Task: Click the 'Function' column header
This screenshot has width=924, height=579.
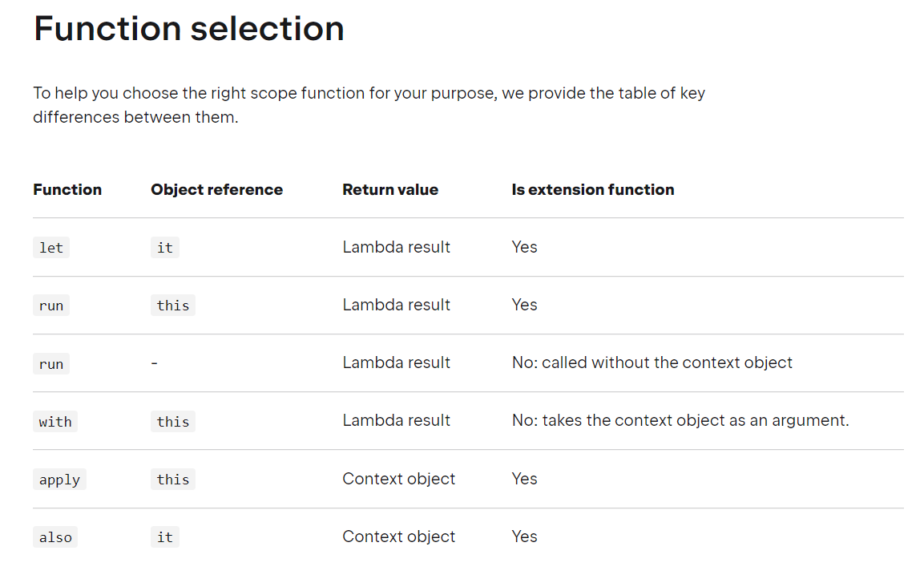Action: click(67, 189)
